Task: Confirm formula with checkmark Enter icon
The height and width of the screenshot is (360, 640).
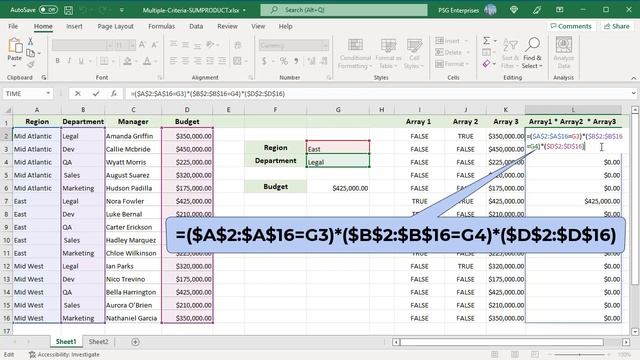Action: [96, 93]
